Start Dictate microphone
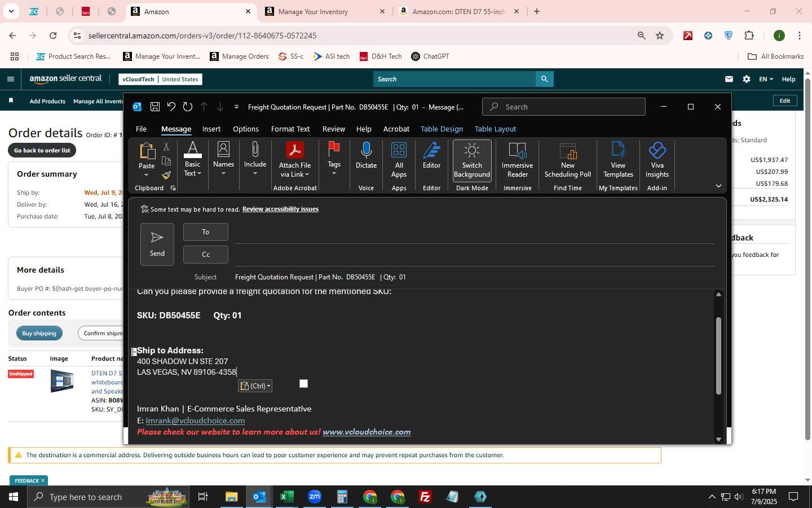Screen dimensions: 812x508 click(366, 156)
